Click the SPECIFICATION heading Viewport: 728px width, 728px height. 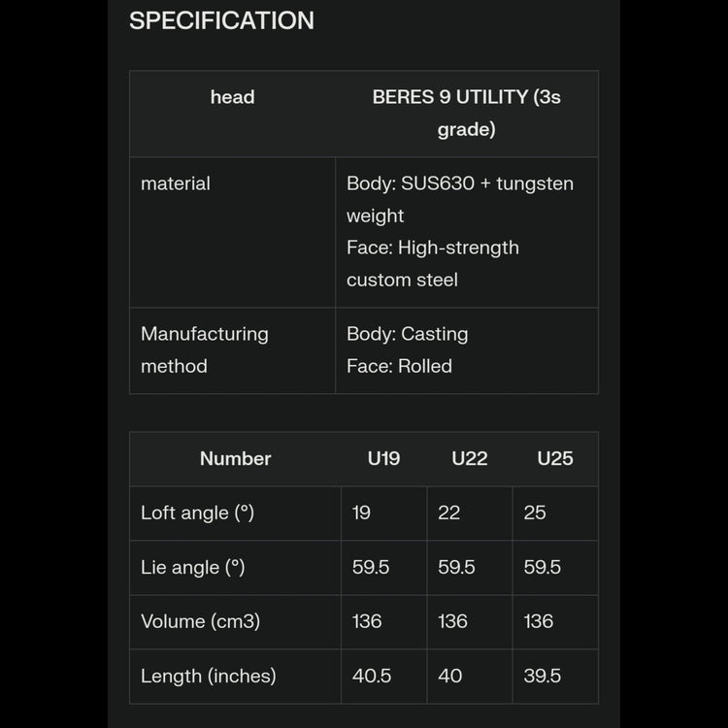(x=221, y=21)
